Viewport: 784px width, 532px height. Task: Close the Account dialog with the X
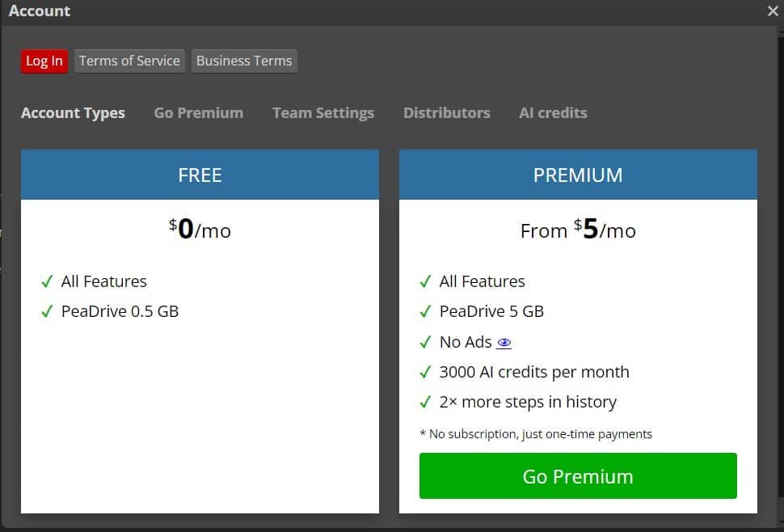773,11
